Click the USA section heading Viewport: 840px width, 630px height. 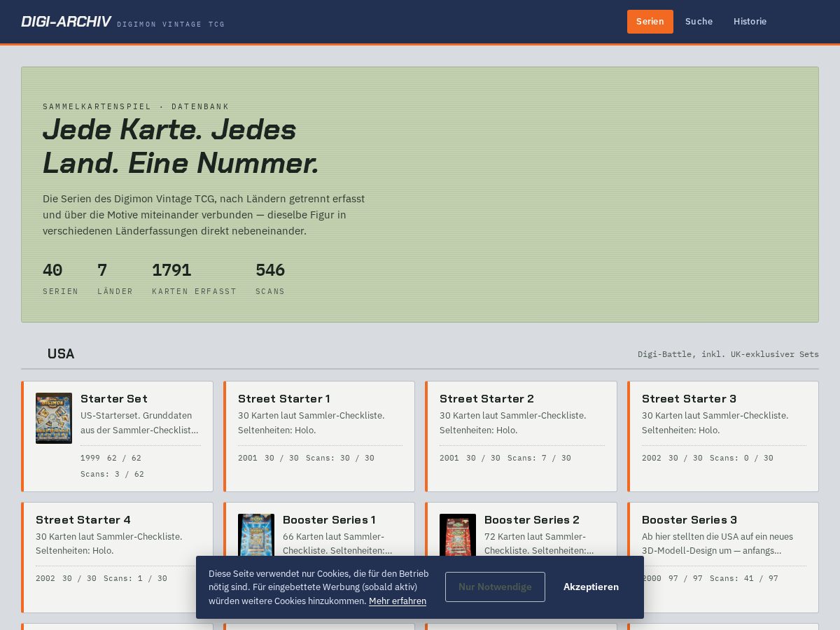pos(61,353)
